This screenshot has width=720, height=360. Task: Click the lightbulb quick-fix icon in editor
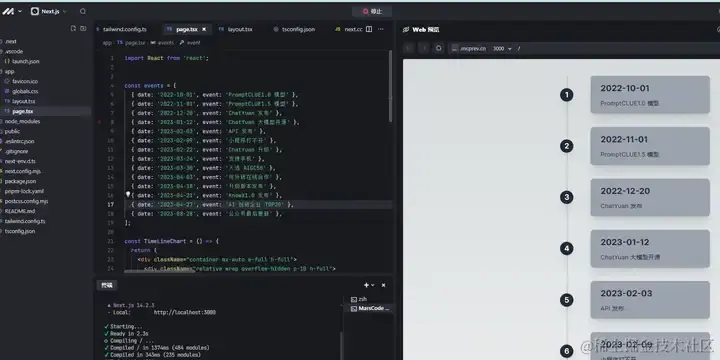pyautogui.click(x=128, y=195)
